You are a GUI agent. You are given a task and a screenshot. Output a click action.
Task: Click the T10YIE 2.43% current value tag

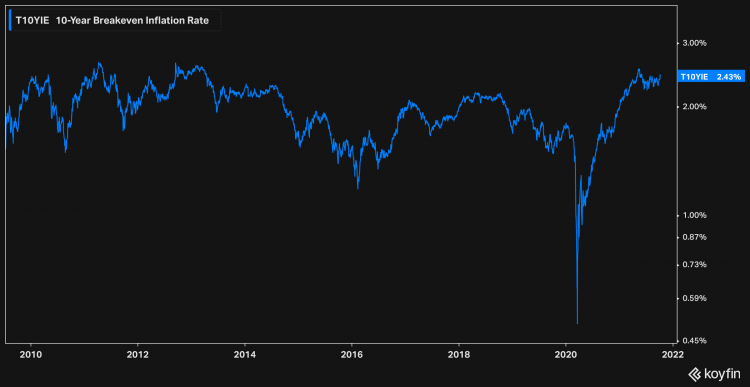[x=711, y=77]
